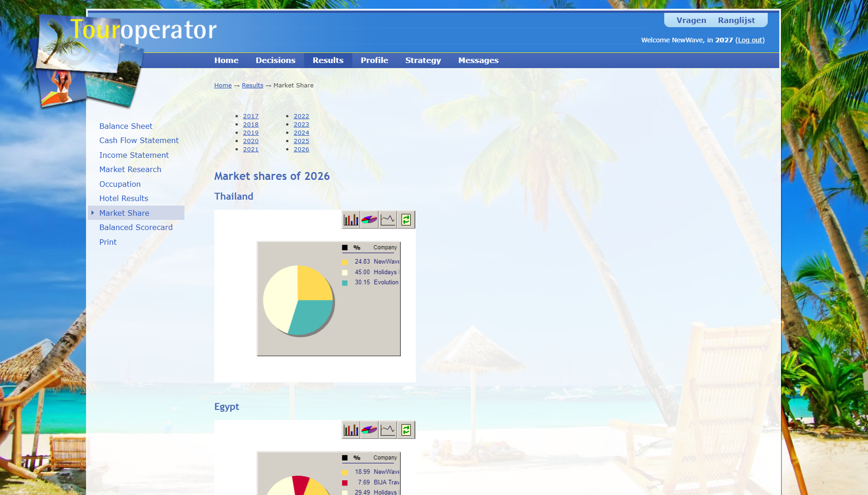Open the Results menu tab
This screenshot has width=868, height=495.
coord(328,60)
